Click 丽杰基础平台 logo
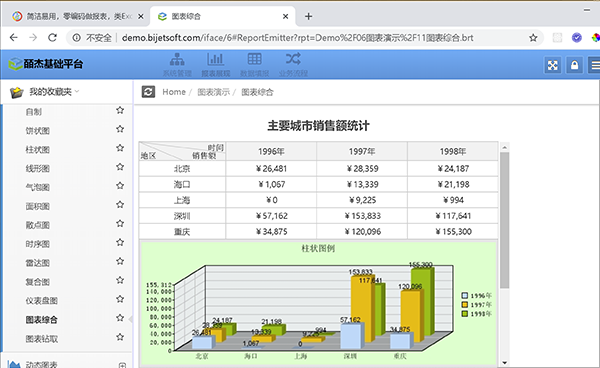Screen dimensions: 600x368 click(x=46, y=64)
